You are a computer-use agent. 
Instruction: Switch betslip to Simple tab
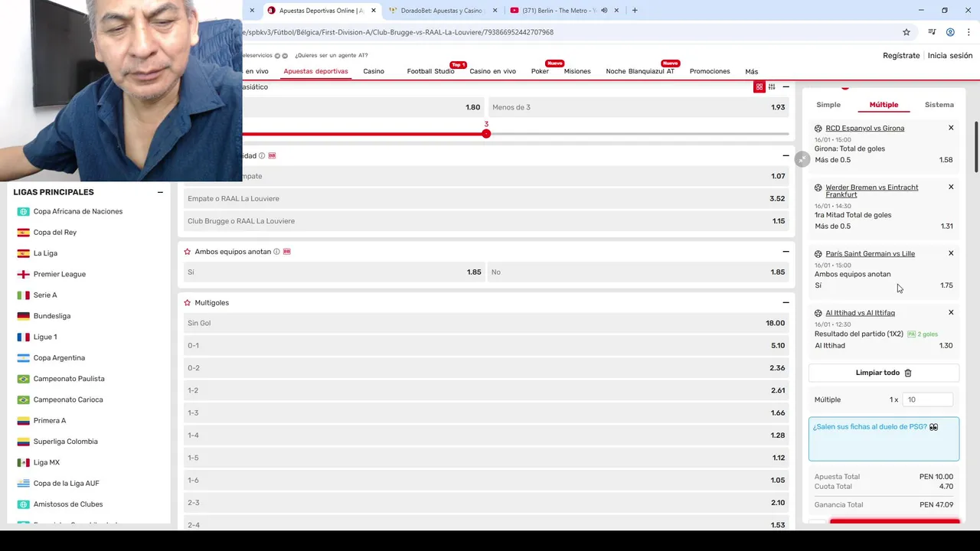(x=828, y=105)
